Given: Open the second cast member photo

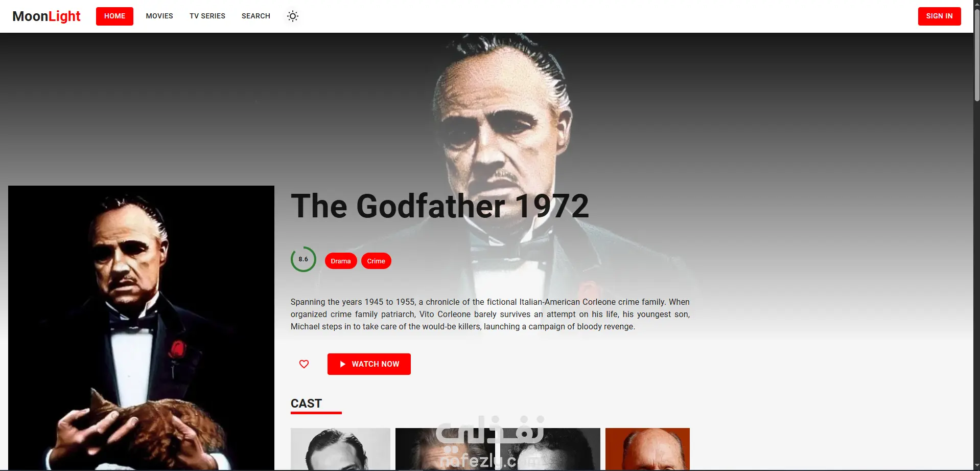Looking at the screenshot, I should 445,449.
